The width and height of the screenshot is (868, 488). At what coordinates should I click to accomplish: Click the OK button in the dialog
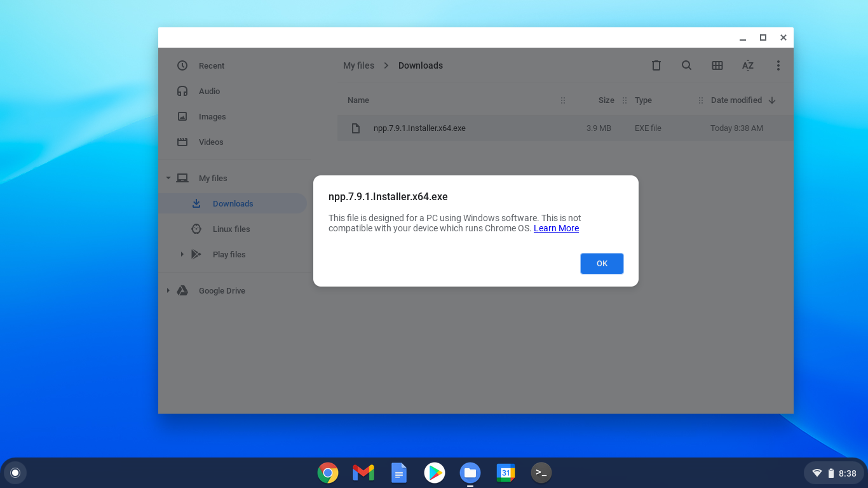(602, 264)
